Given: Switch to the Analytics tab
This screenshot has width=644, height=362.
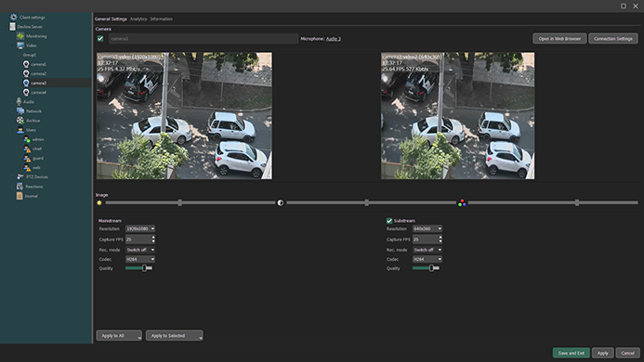Looking at the screenshot, I should point(138,19).
